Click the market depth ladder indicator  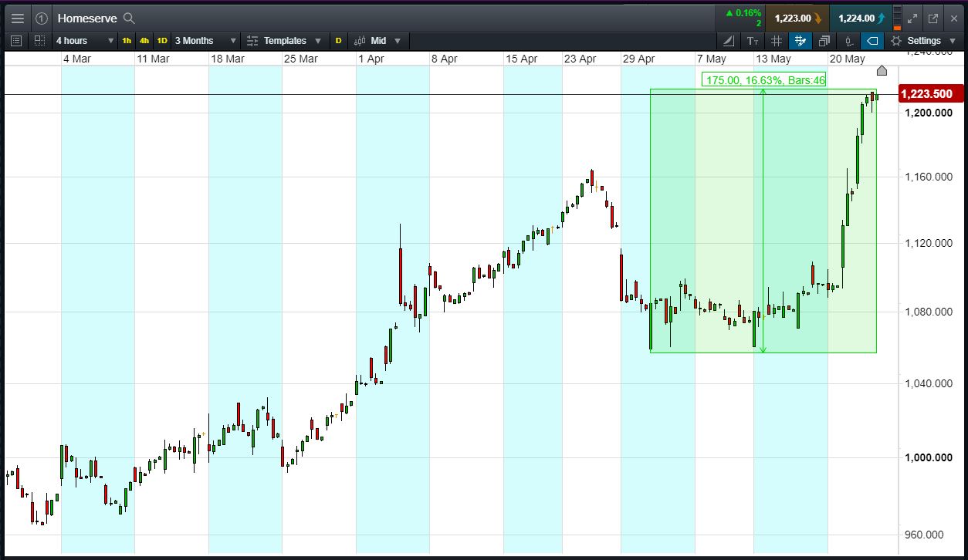pyautogui.click(x=897, y=19)
